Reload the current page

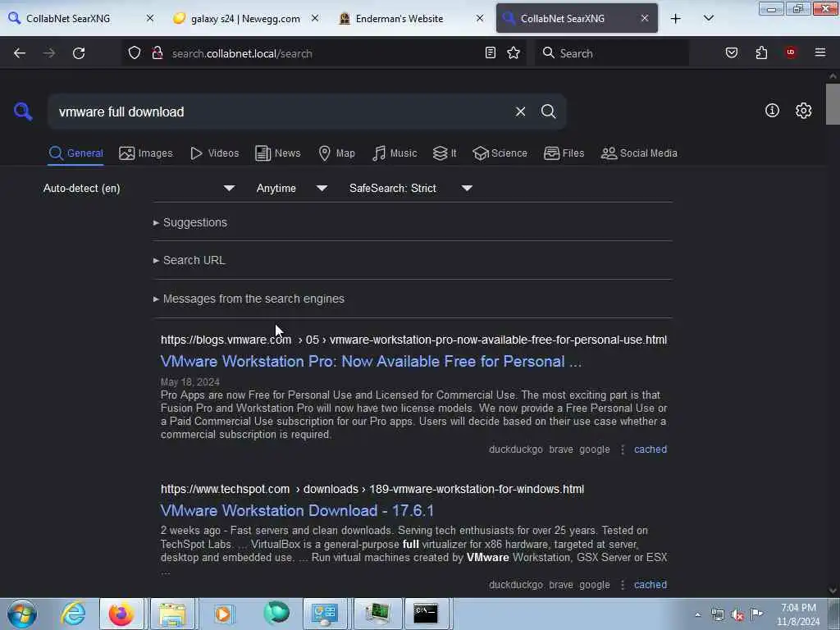(79, 53)
